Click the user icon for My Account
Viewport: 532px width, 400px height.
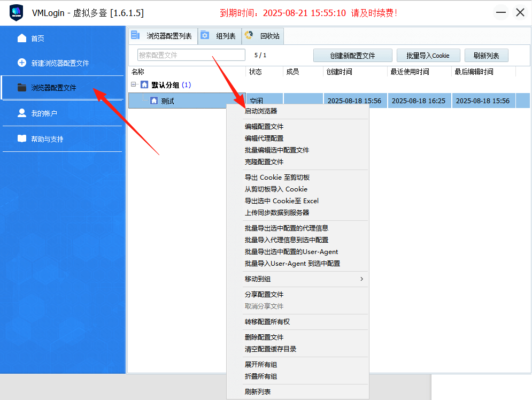(x=22, y=113)
